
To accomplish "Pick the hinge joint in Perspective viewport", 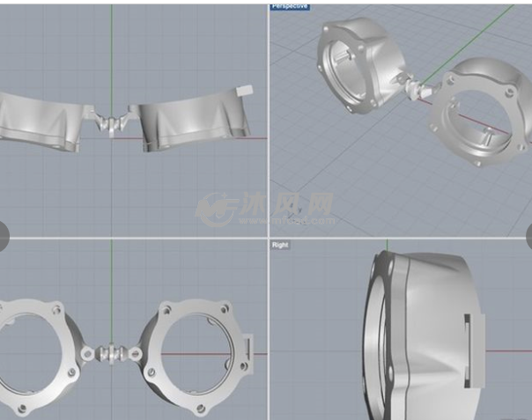I will (413, 86).
